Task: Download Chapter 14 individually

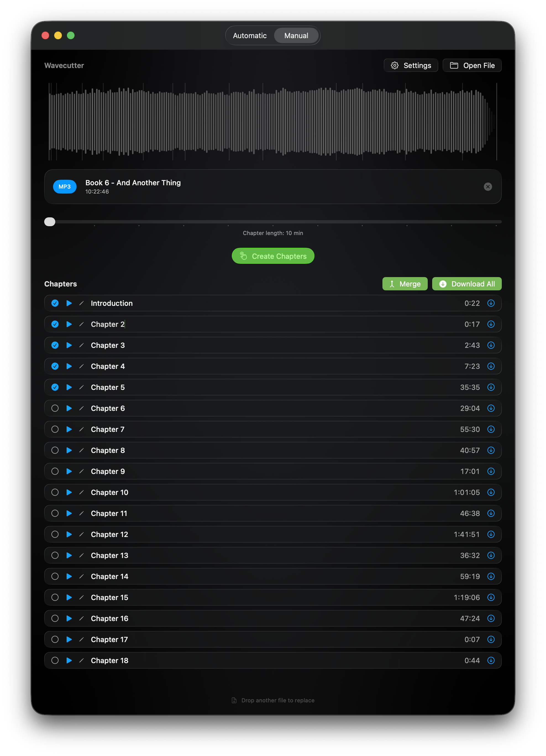Action: [x=491, y=576]
